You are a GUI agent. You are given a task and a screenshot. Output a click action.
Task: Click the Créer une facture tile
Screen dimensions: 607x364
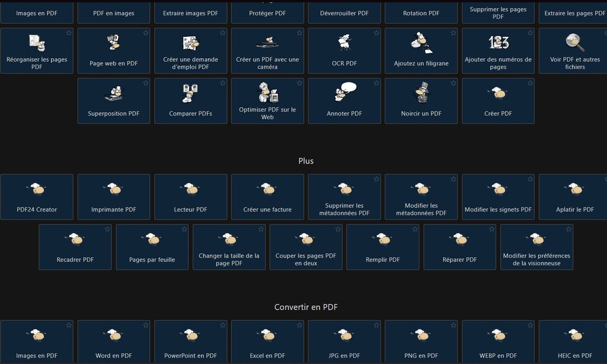click(x=267, y=197)
